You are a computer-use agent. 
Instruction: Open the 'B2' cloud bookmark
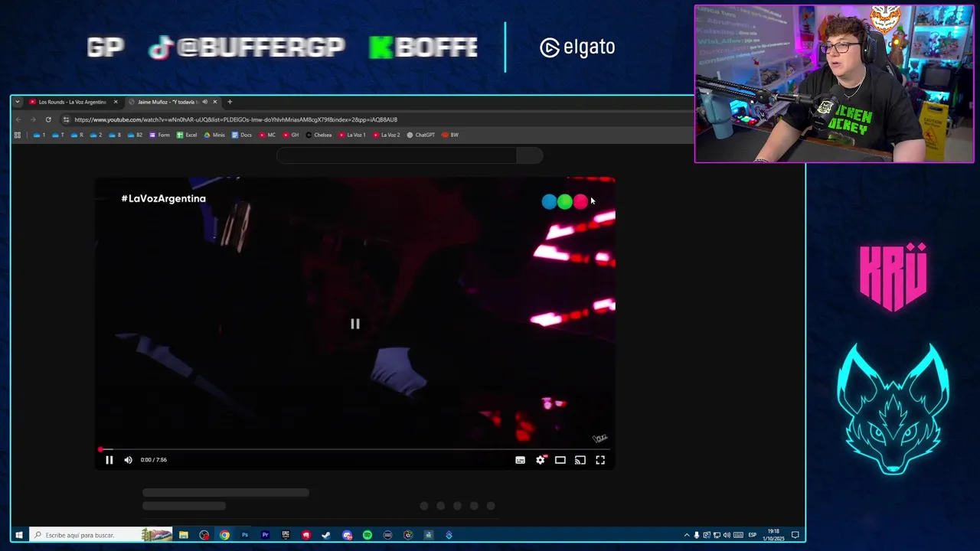[x=135, y=135]
